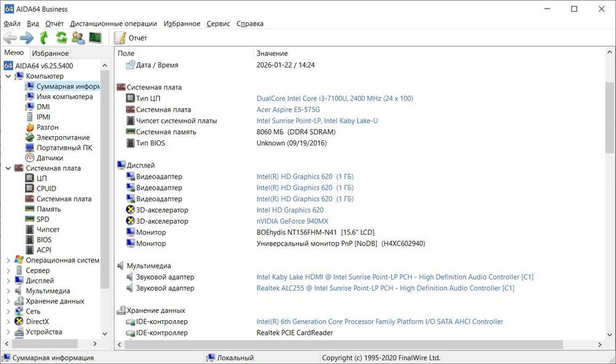This screenshot has width=616, height=364.
Task: Click the Отчёт report toolbar button
Action: pos(131,38)
